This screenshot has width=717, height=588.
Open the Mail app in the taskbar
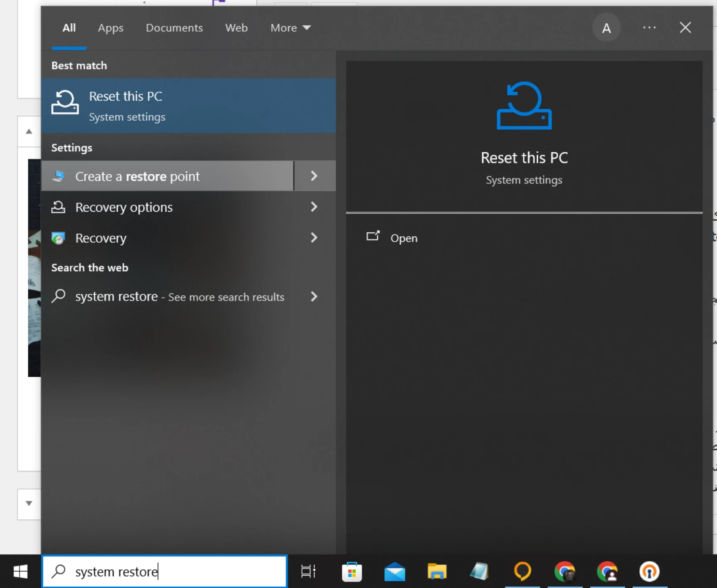pos(395,571)
